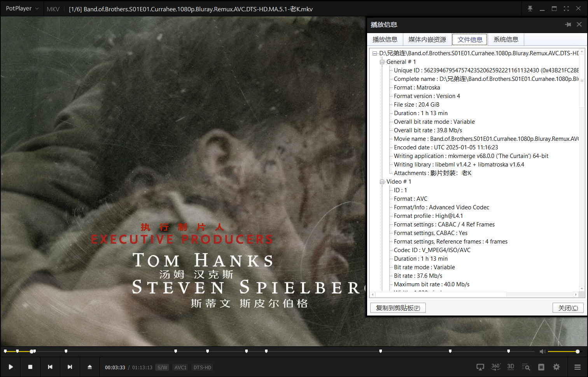
Task: Select the Unique ID row
Action: (x=486, y=70)
